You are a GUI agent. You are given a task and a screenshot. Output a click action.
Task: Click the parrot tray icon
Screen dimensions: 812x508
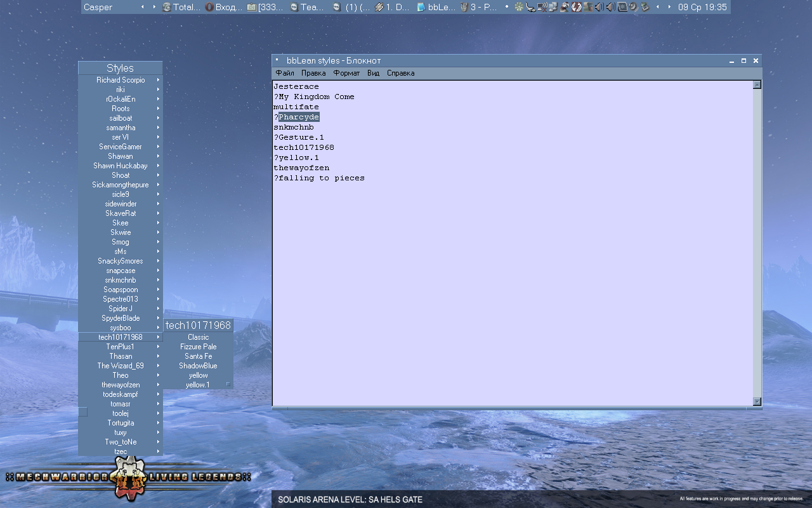click(565, 7)
